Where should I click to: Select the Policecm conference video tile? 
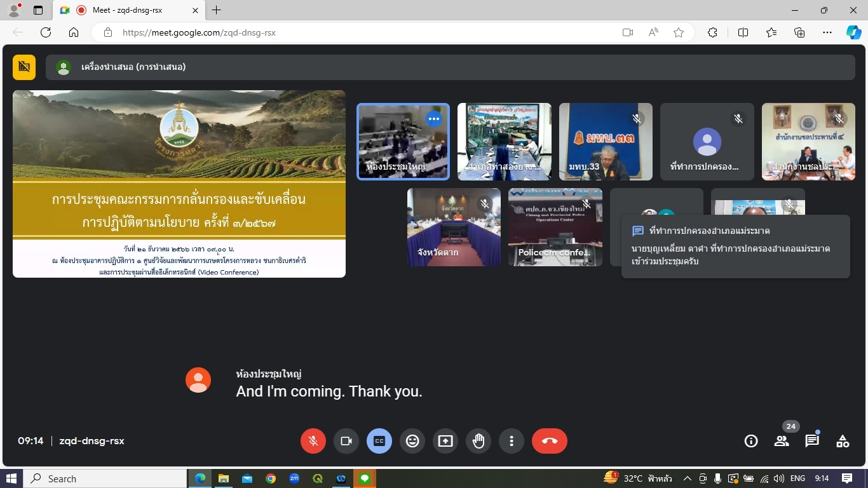point(555,227)
